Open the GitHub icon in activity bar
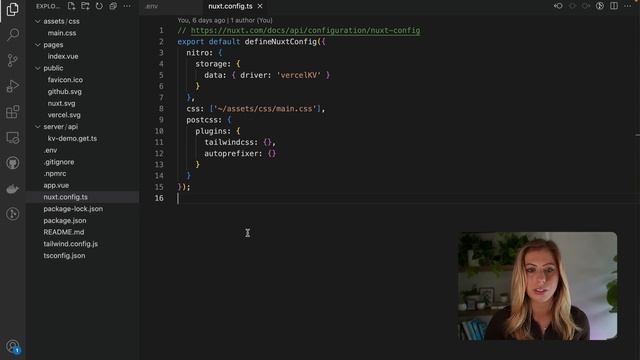Viewport: 640px width, 360px height. (13, 163)
